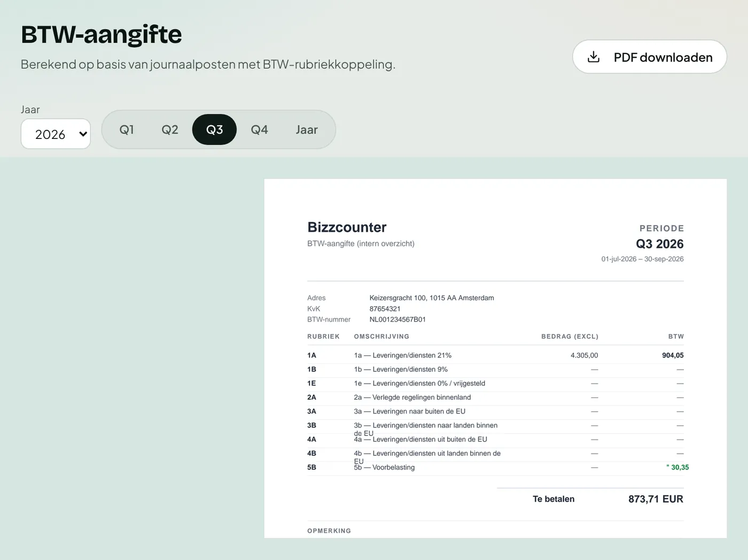Viewport: 748px width, 560px height.
Task: Select the Q1 period tab
Action: [x=127, y=129]
